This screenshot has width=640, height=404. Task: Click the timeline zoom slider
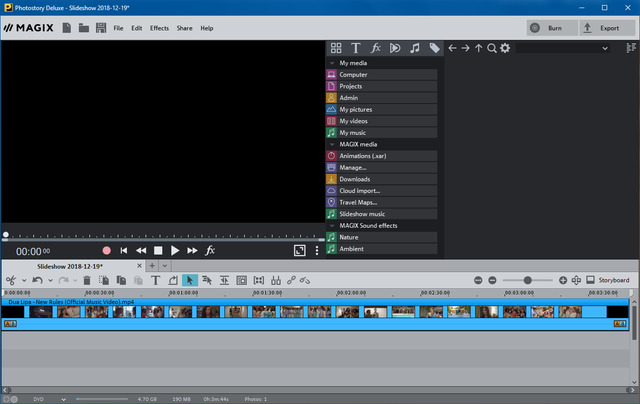[527, 281]
